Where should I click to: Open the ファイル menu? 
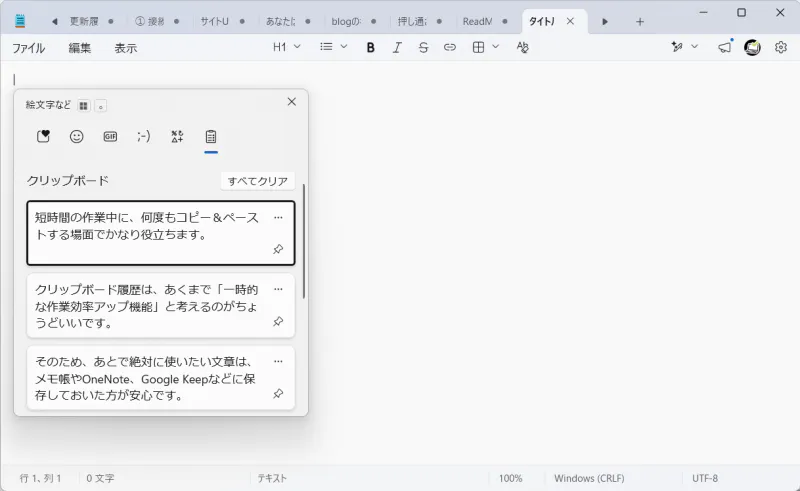[29, 48]
